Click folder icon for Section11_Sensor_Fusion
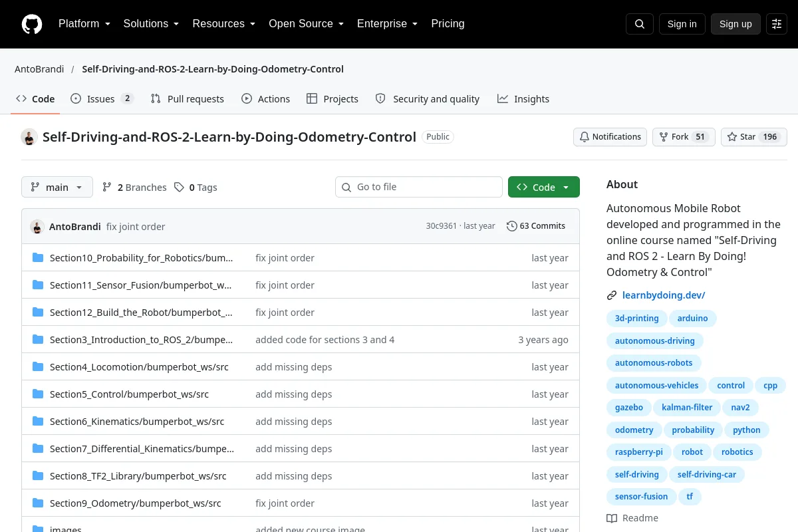The image size is (798, 532). [38, 285]
